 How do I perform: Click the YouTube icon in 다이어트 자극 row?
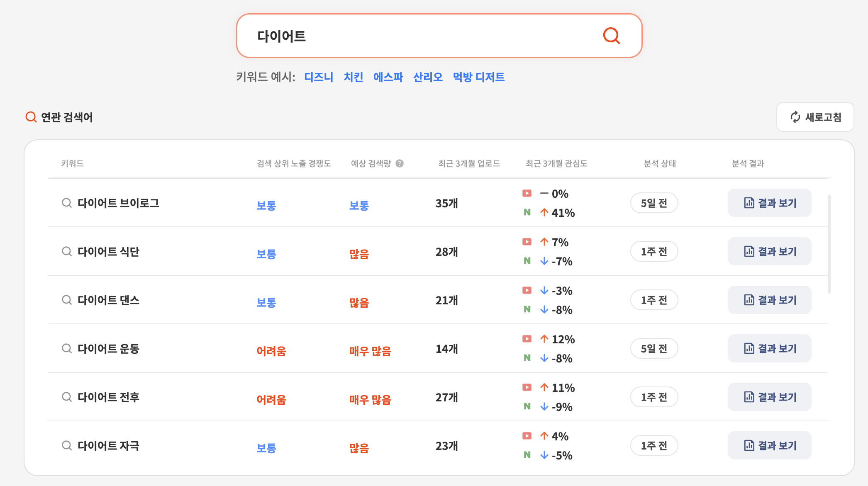click(527, 436)
